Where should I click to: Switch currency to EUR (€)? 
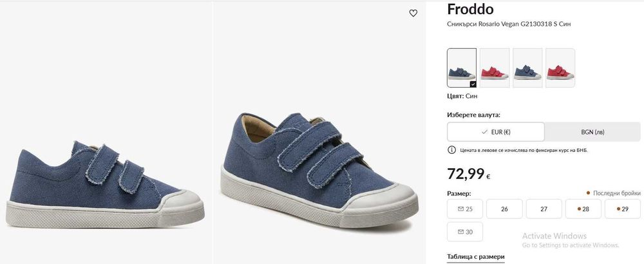tap(496, 132)
